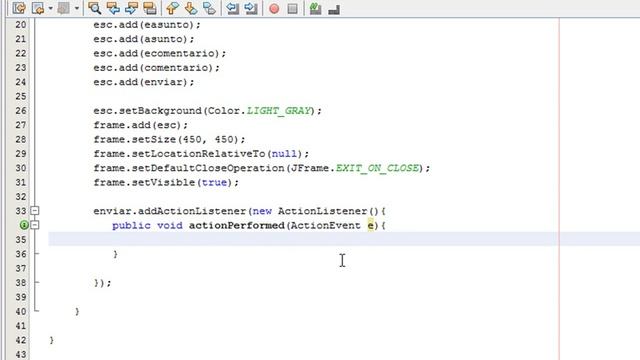Click line number 26 in gutter
Screen dimensions: 640x360
click(x=21, y=111)
